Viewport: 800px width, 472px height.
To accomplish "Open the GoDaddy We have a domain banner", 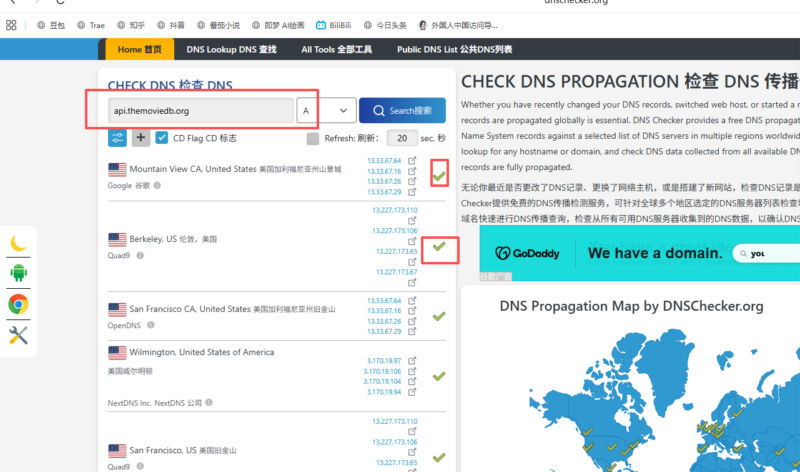I will click(639, 253).
